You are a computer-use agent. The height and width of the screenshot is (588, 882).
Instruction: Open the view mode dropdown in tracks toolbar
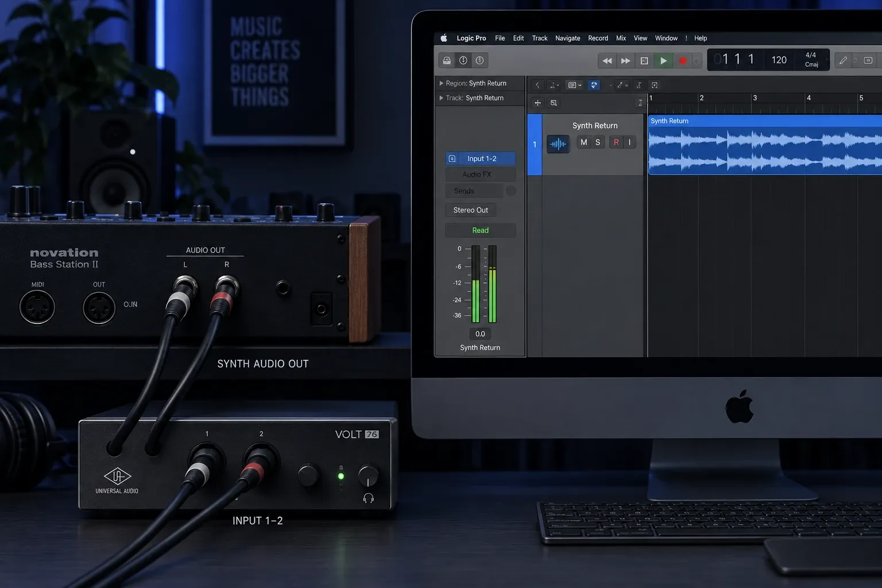click(x=575, y=85)
